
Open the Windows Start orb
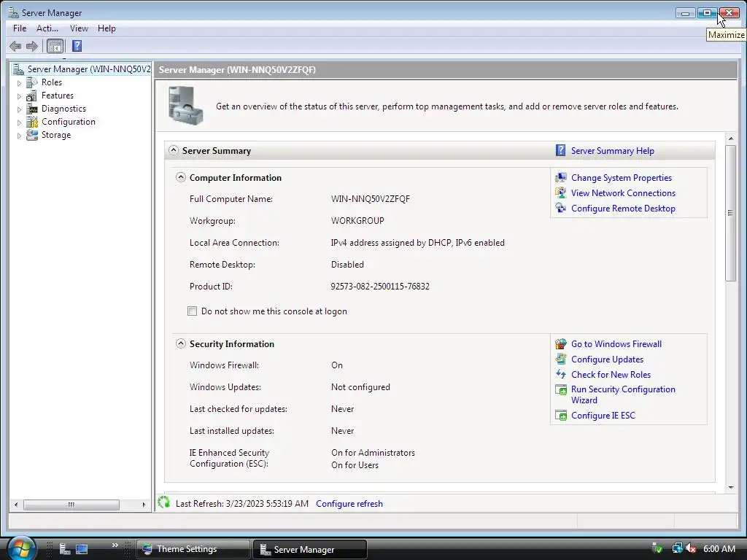pyautogui.click(x=20, y=548)
